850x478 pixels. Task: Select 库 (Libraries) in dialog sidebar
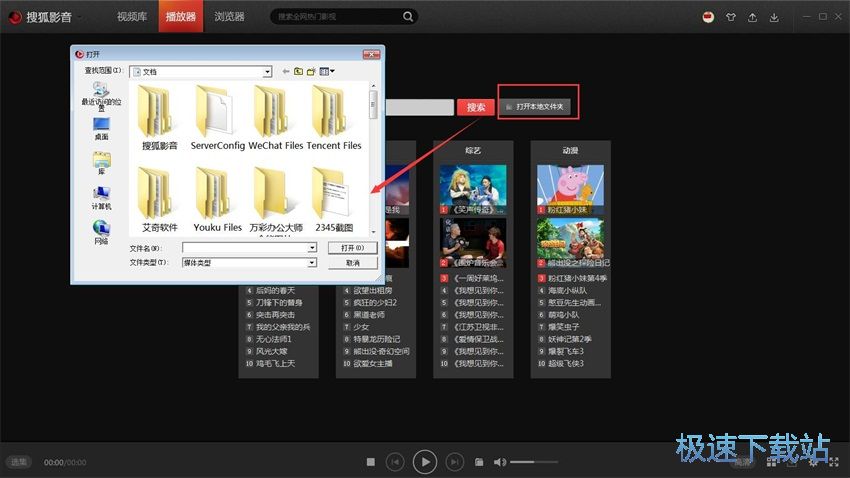101,163
